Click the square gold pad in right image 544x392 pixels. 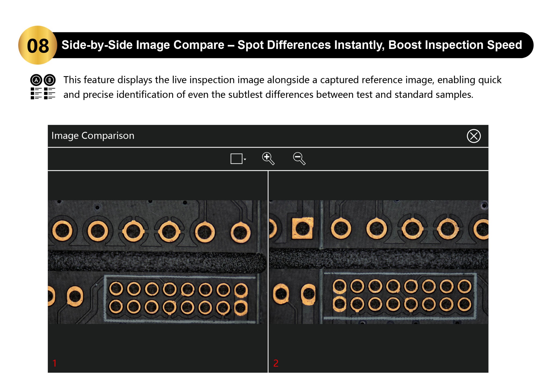pos(302,228)
